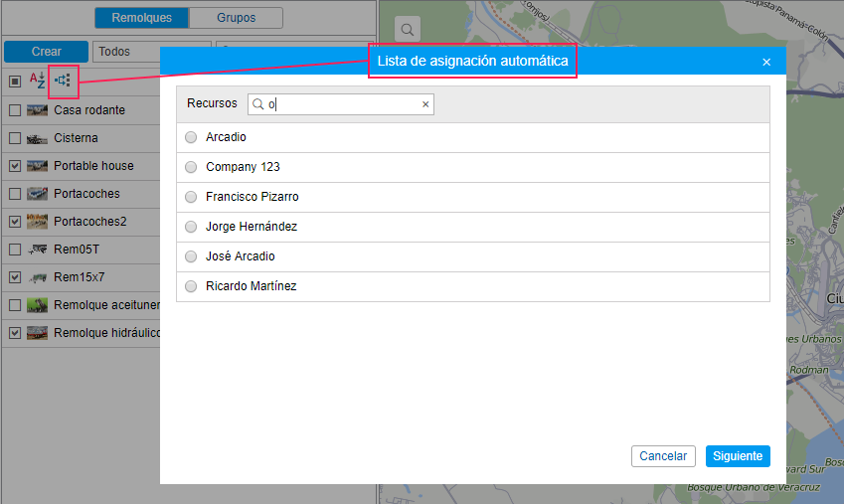Click the Portacoches2 trailer name
The image size is (844, 504).
(89, 222)
